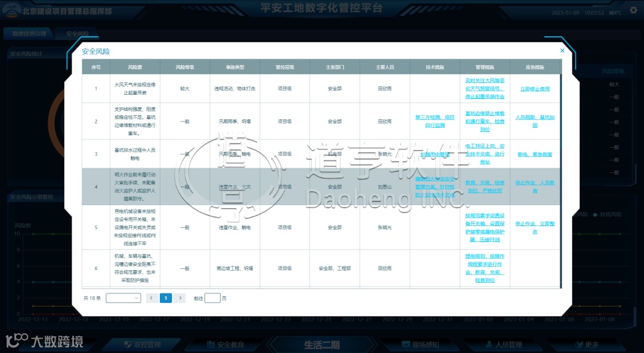Image resolution: width=644 pixels, height=353 pixels.
Task: Click the 管理措施 column header
Action: coord(485,67)
